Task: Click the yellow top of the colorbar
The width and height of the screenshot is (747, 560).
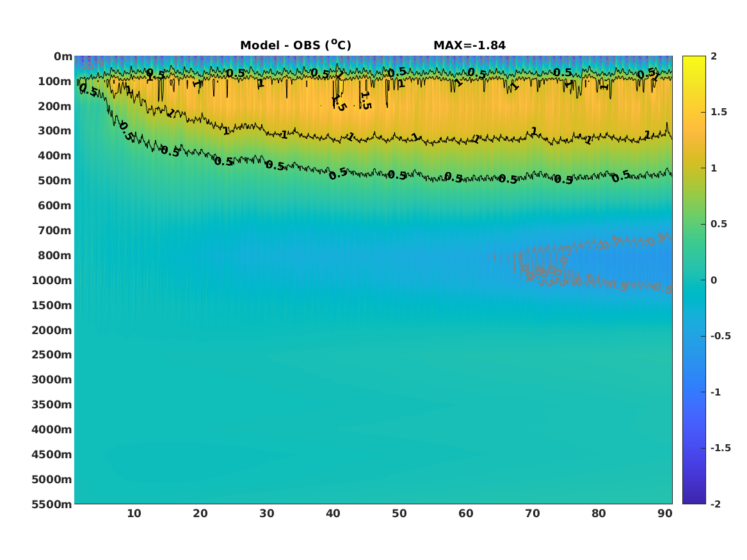Action: pos(694,59)
